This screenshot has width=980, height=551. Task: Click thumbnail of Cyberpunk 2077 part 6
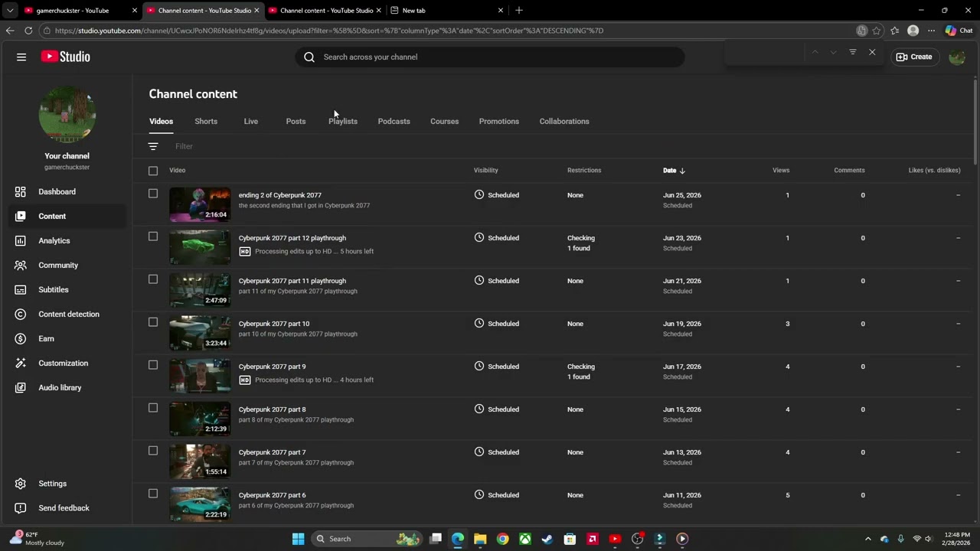[x=200, y=504]
